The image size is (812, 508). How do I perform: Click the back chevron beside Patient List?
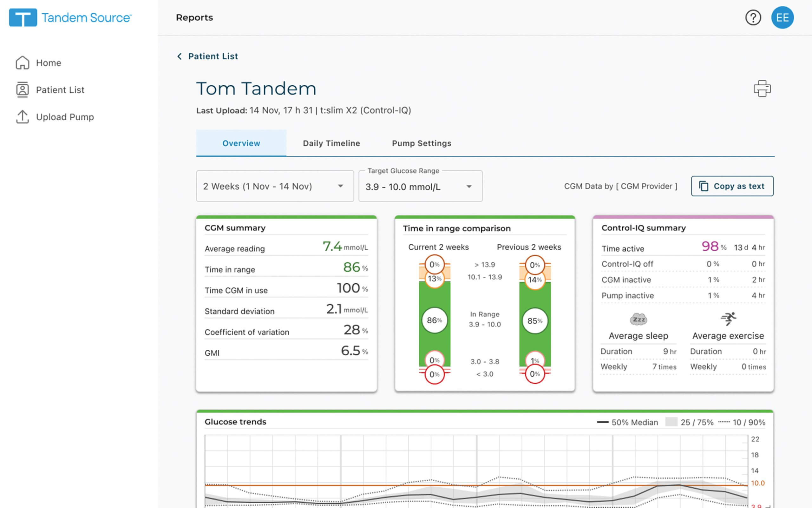[x=179, y=56]
